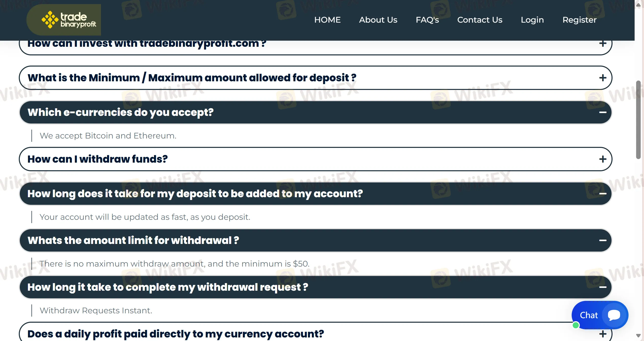Open the Chat widget speech bubble icon
Screen dimensions: 644x341
coord(615,315)
